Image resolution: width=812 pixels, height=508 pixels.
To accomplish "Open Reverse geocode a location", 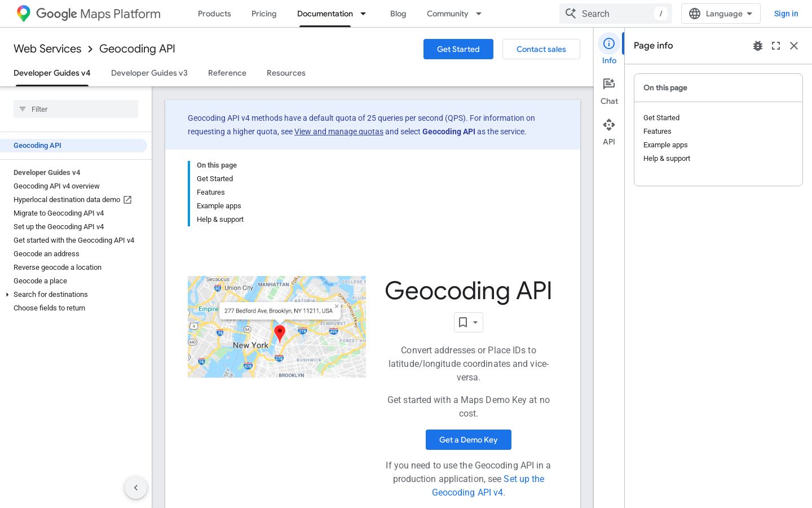I will click(58, 268).
